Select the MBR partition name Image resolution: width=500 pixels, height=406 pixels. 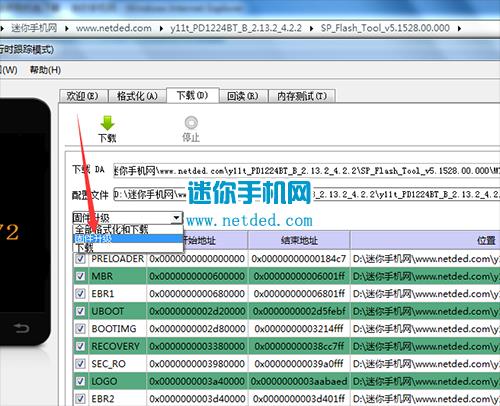tap(102, 276)
